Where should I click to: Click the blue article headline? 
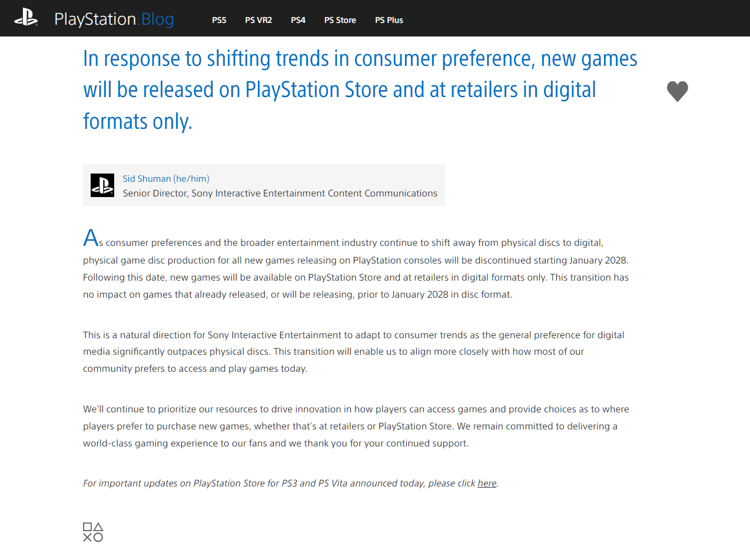click(360, 90)
